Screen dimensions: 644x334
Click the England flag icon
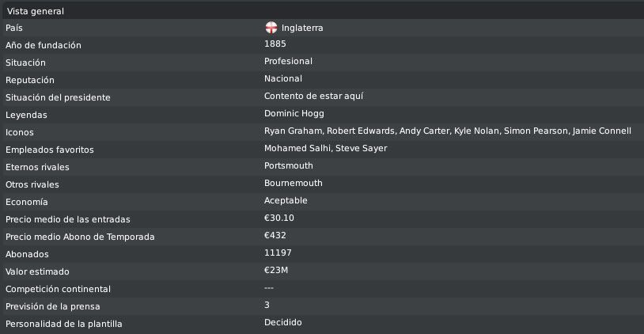271,28
